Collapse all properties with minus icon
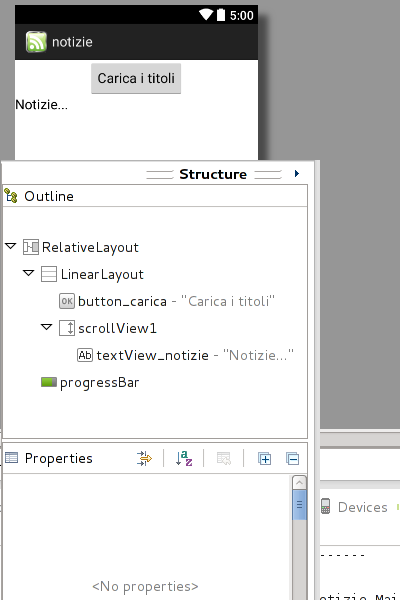Screen dimensions: 400x600 [292, 458]
